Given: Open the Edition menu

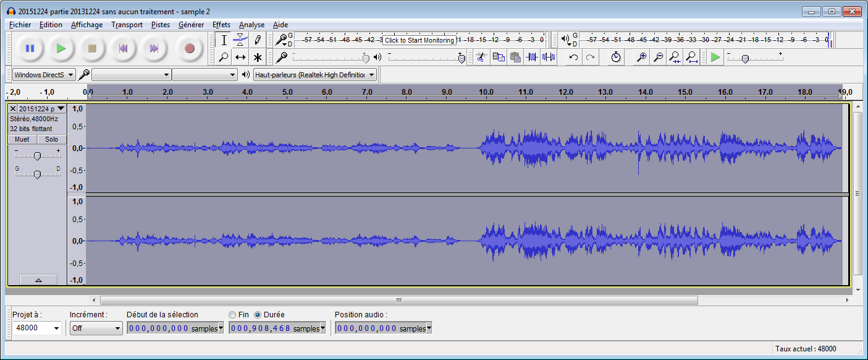Looking at the screenshot, I should coord(51,25).
